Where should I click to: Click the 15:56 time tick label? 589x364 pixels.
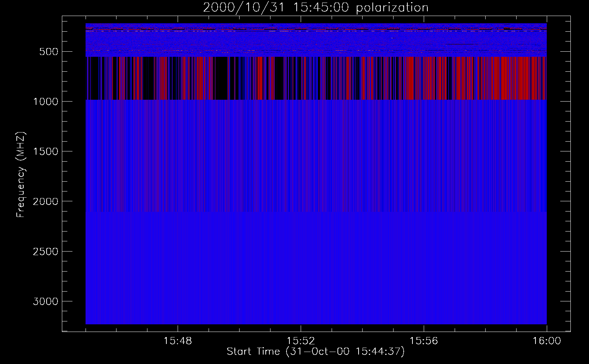424,341
